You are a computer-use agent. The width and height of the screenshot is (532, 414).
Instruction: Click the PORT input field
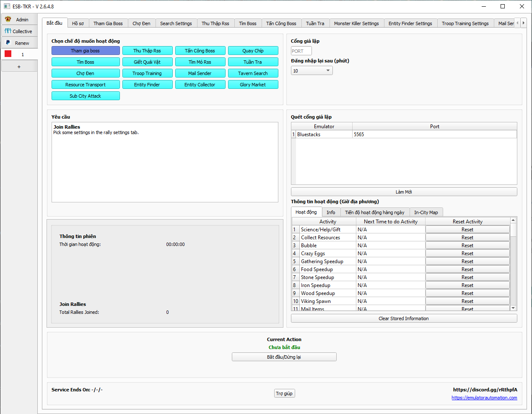click(x=301, y=51)
